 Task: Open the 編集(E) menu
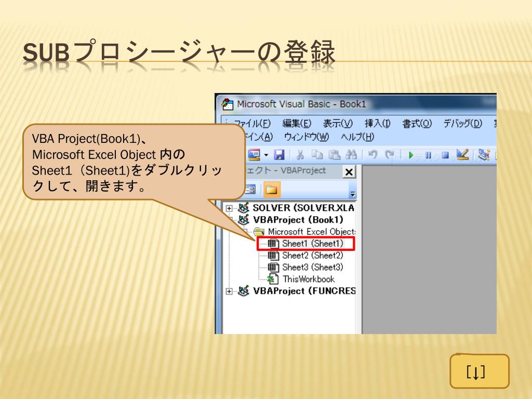pyautogui.click(x=297, y=124)
